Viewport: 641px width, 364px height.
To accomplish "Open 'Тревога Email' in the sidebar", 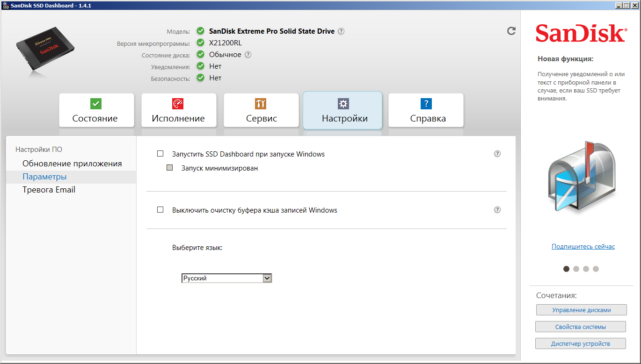I will (x=49, y=190).
